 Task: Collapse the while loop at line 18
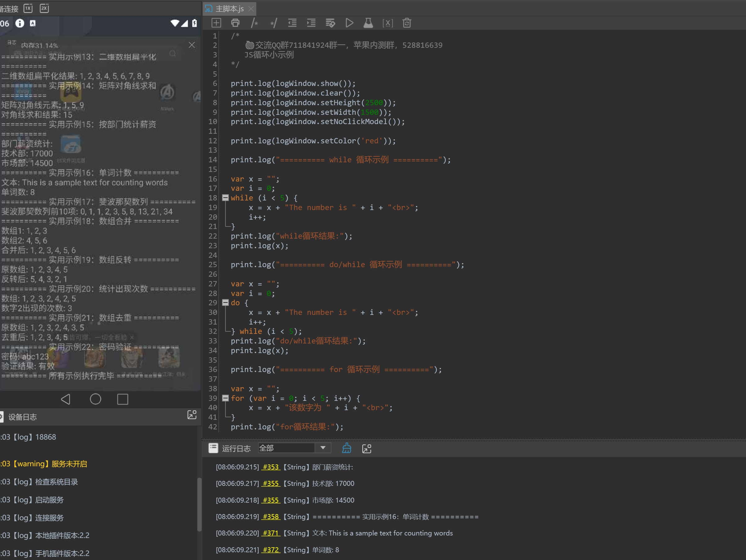pos(225,198)
